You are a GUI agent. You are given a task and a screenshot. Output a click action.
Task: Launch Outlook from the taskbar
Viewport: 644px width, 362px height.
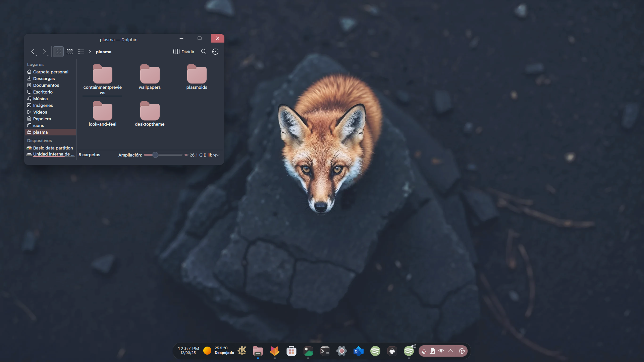coord(359,351)
